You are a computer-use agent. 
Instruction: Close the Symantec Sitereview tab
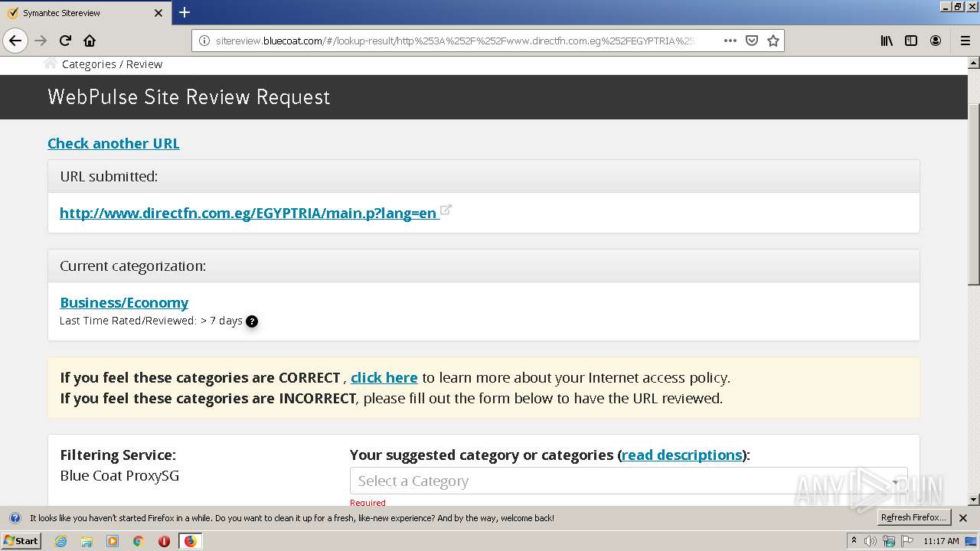(158, 13)
